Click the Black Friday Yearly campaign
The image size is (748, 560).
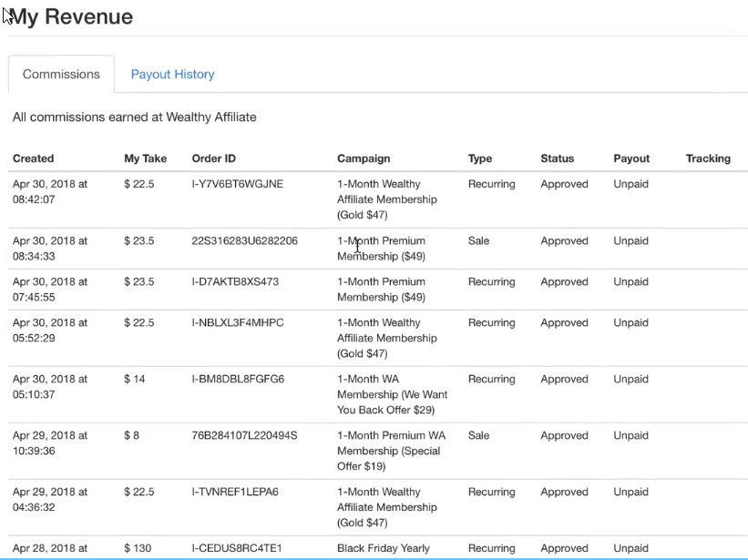click(384, 548)
